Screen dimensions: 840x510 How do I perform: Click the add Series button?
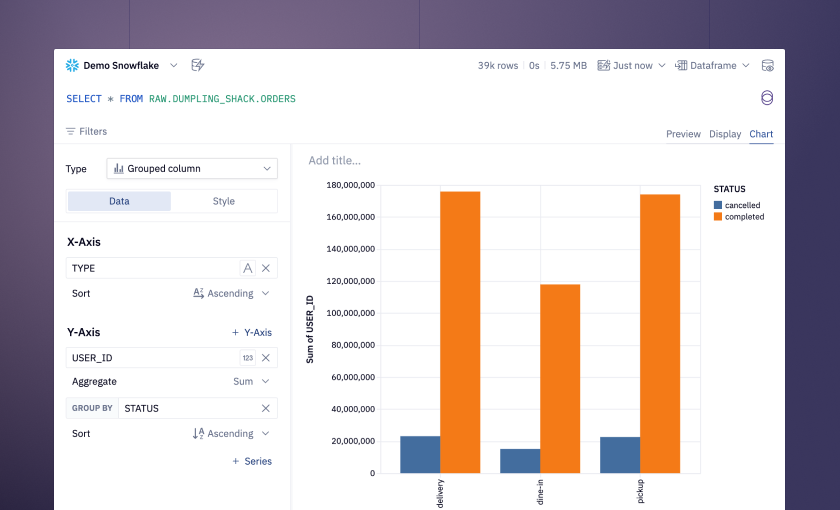click(x=252, y=461)
